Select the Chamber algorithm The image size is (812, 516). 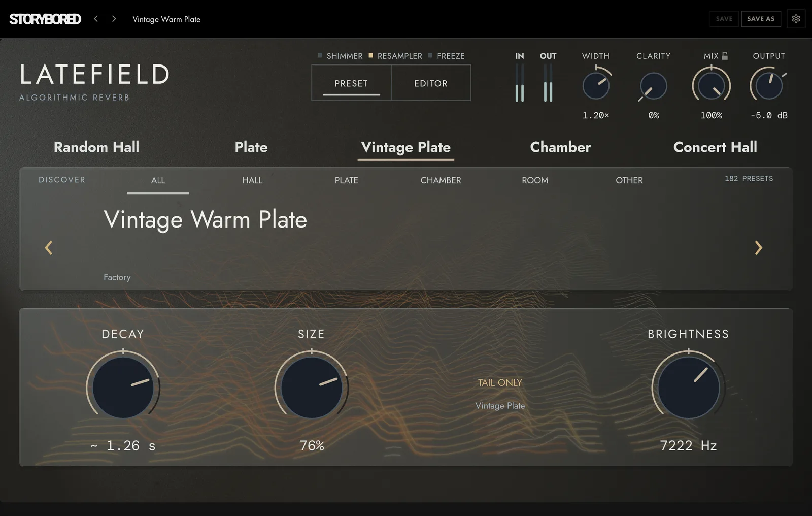pyautogui.click(x=560, y=147)
